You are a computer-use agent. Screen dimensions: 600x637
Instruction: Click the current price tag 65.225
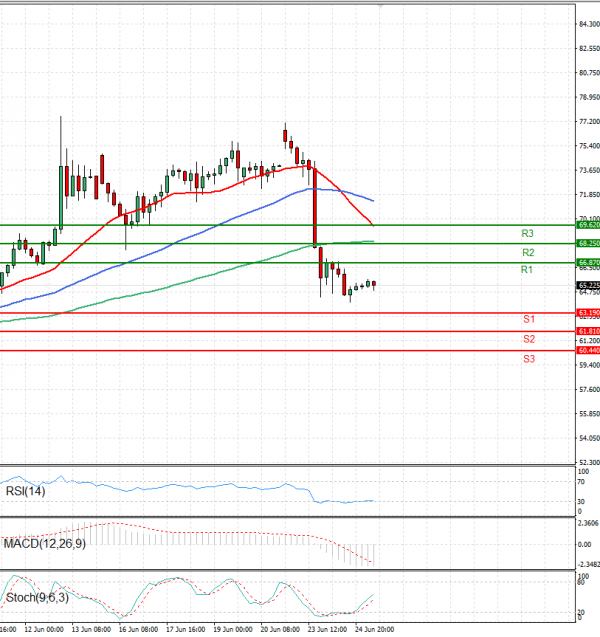(x=588, y=286)
